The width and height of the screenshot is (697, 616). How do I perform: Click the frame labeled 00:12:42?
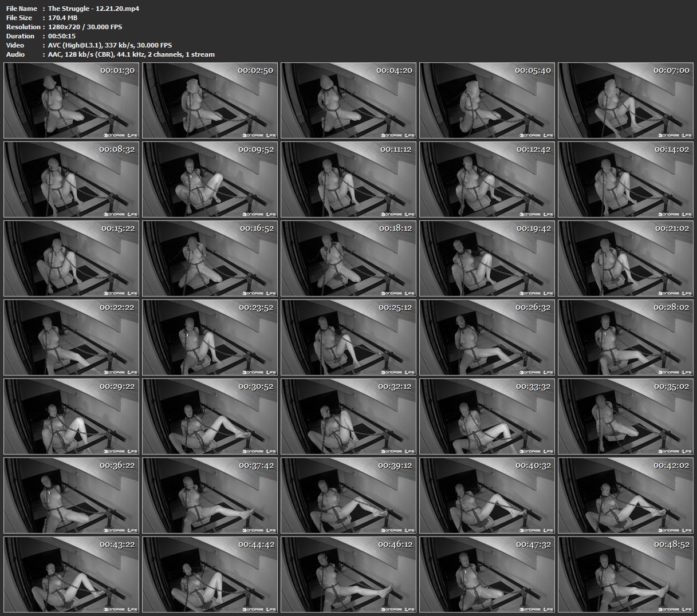click(487, 179)
